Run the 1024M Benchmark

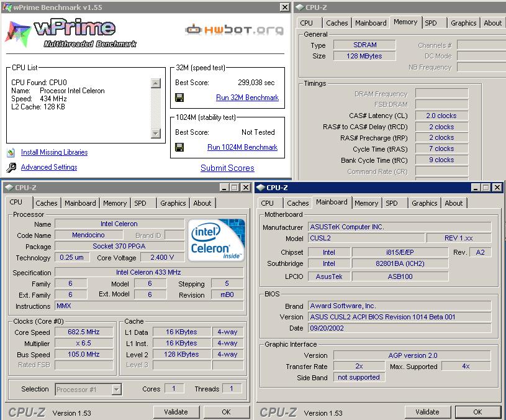click(242, 147)
